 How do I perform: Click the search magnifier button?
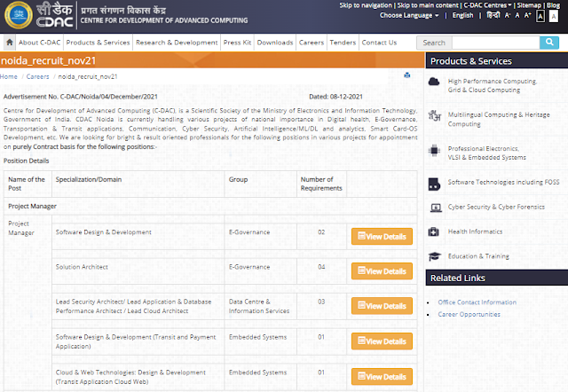[x=549, y=43]
